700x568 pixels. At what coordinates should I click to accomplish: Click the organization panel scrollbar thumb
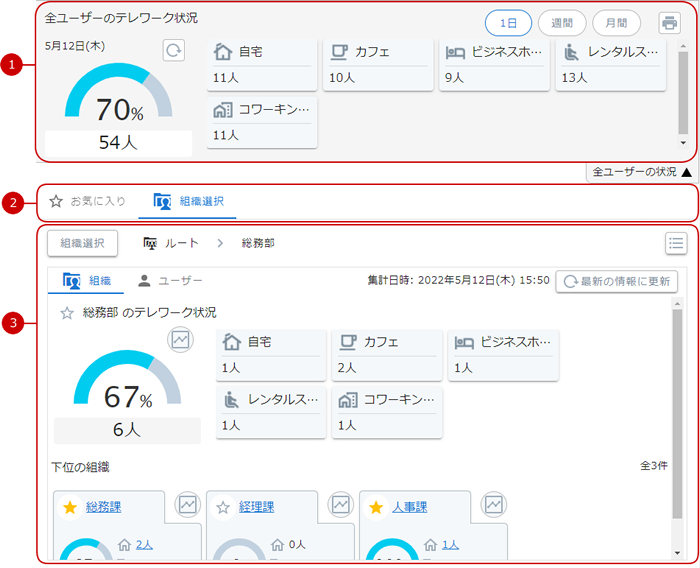[x=677, y=413]
